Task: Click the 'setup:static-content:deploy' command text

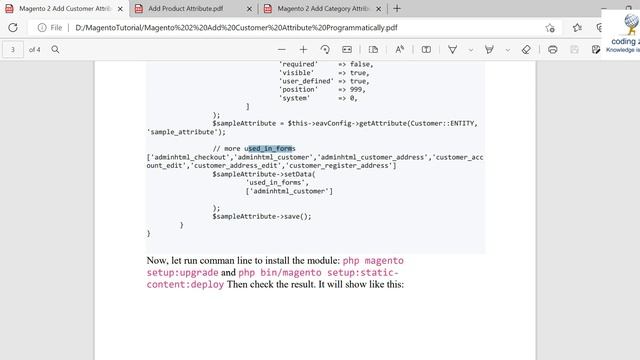Action: 272,278
